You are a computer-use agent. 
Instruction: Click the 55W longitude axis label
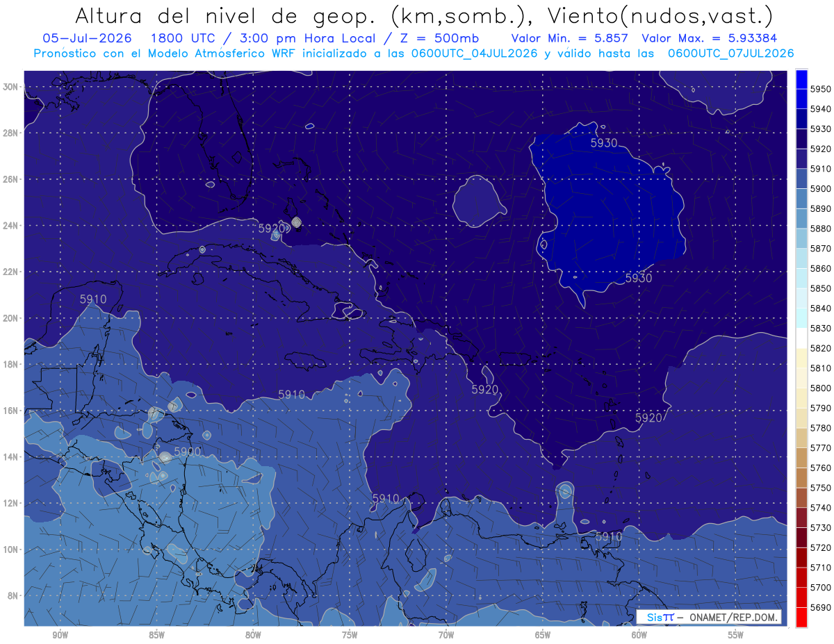736,635
